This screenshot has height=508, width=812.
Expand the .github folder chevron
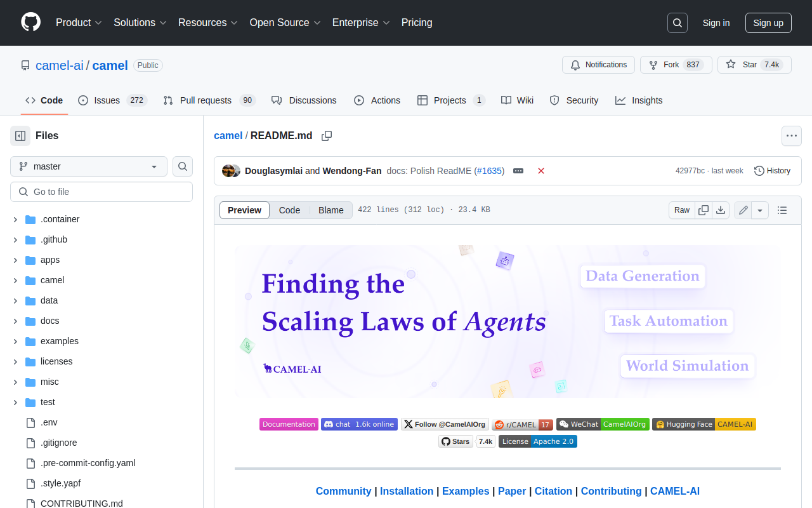15,239
